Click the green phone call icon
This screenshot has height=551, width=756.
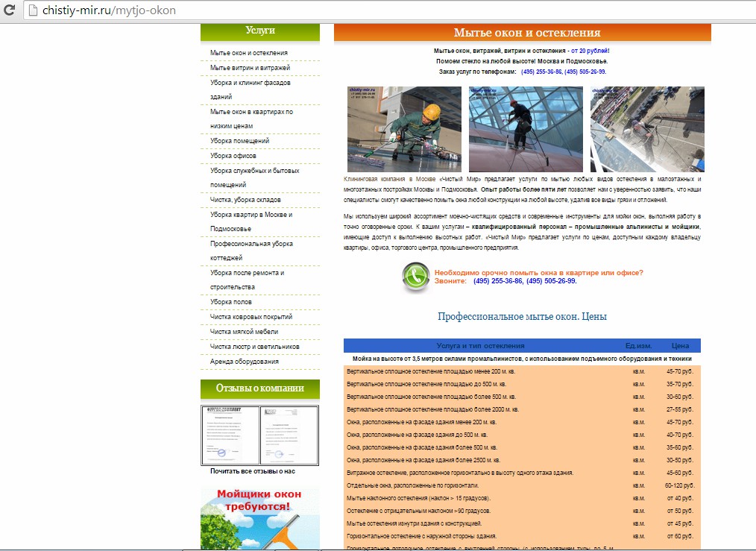click(x=415, y=277)
